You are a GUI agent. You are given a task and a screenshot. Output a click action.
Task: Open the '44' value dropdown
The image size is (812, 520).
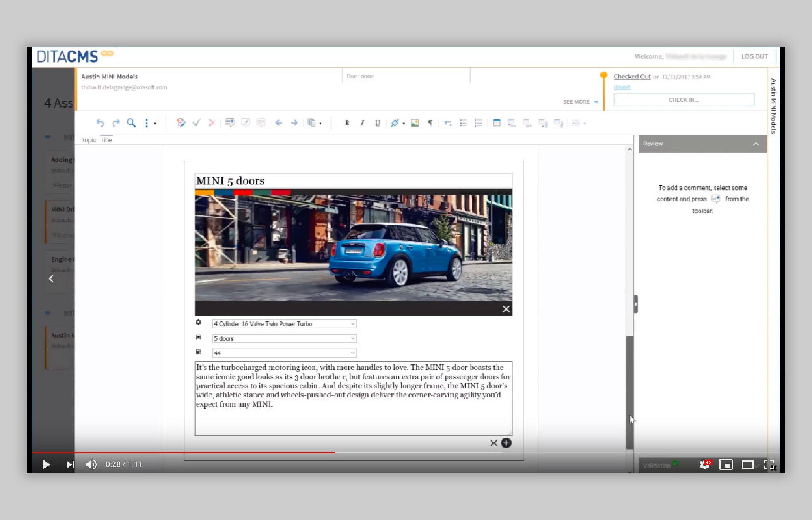click(284, 353)
